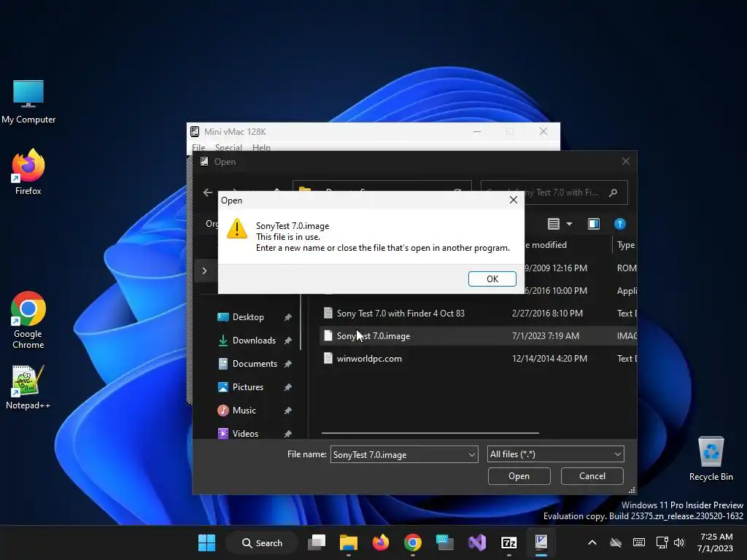Expand the File name combo box arrow

coord(472,455)
